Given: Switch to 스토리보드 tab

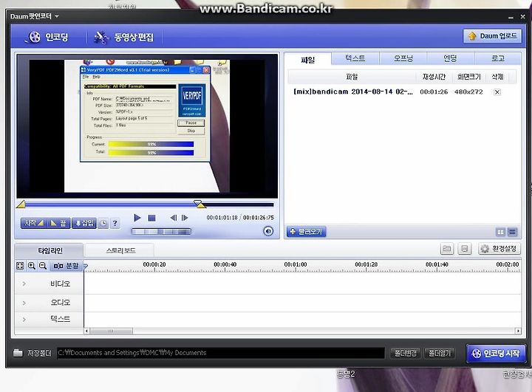Looking at the screenshot, I should coord(120,250).
